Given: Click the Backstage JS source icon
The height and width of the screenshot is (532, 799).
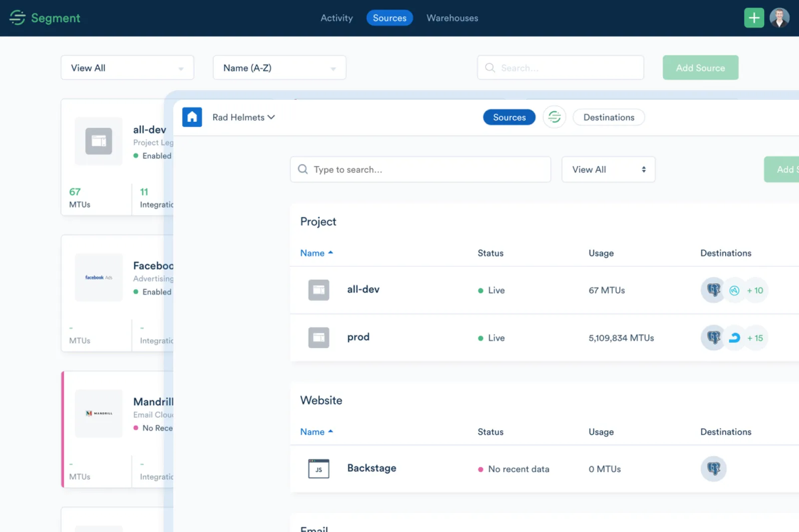Looking at the screenshot, I should [319, 469].
